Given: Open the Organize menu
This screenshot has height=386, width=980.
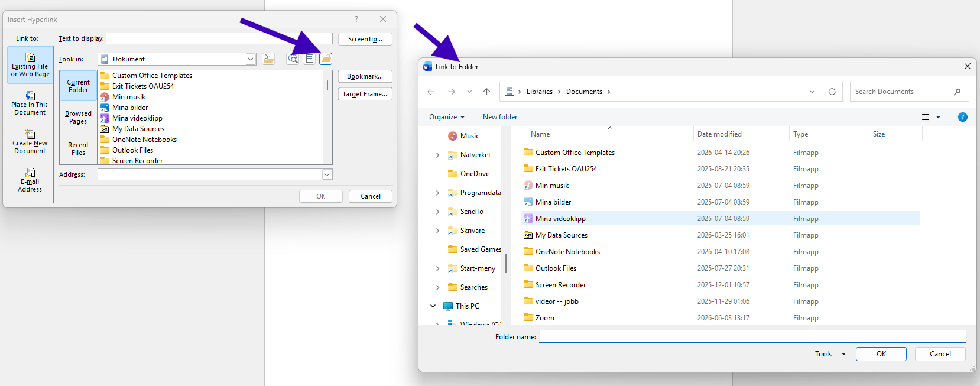Looking at the screenshot, I should pos(447,117).
